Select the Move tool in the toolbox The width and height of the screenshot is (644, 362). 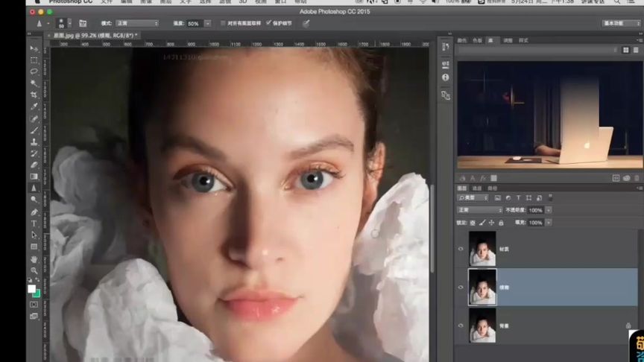34,48
